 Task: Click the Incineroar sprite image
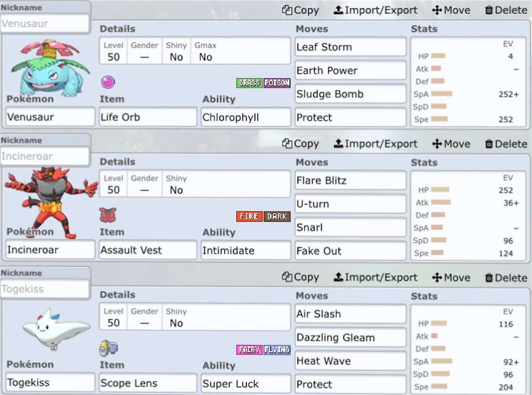coord(51,202)
